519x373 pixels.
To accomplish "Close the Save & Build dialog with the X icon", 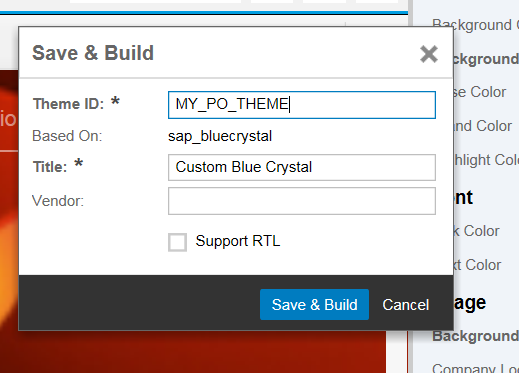I will 429,54.
